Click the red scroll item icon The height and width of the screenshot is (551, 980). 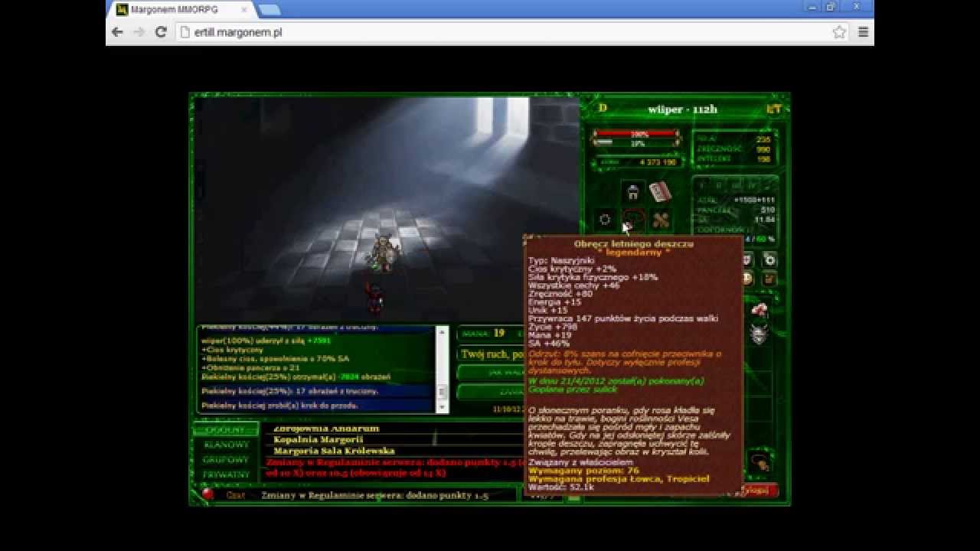click(x=660, y=191)
